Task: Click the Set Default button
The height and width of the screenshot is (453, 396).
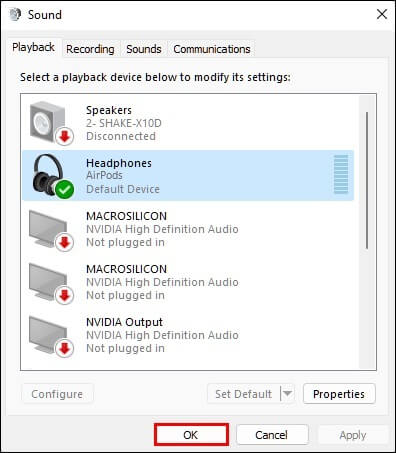Action: coord(244,394)
